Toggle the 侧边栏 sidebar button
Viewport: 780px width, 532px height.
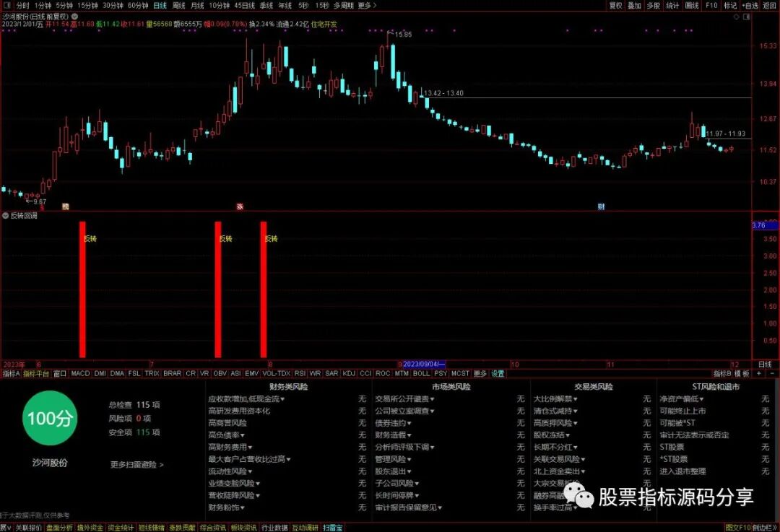764,528
